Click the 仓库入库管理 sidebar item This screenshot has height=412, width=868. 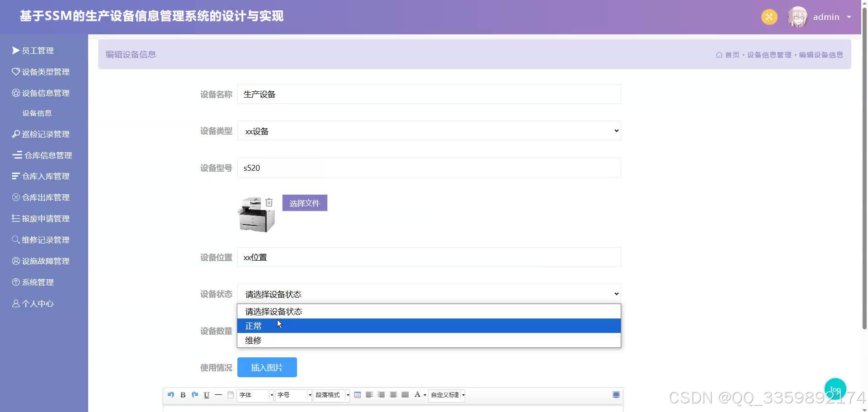pyautogui.click(x=45, y=176)
